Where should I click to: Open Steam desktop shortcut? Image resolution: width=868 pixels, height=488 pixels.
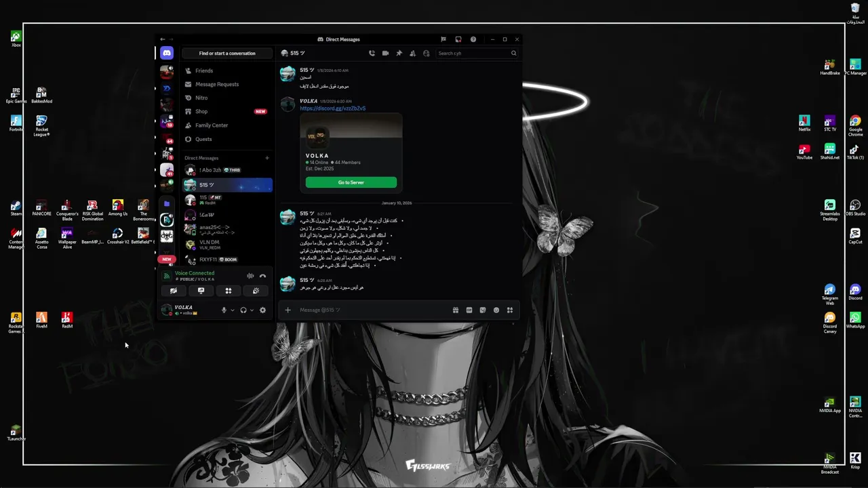tap(16, 208)
